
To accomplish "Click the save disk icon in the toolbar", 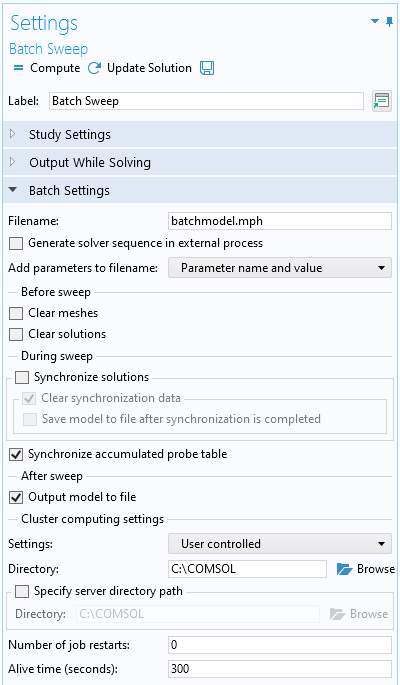I will [x=207, y=68].
